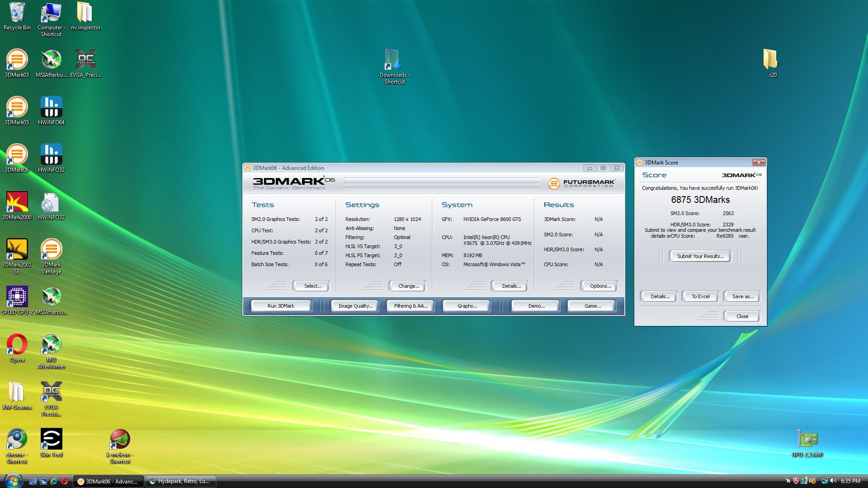The height and width of the screenshot is (488, 868).
Task: Open the 3DMark Vantage desktop shortcut
Action: 51,250
